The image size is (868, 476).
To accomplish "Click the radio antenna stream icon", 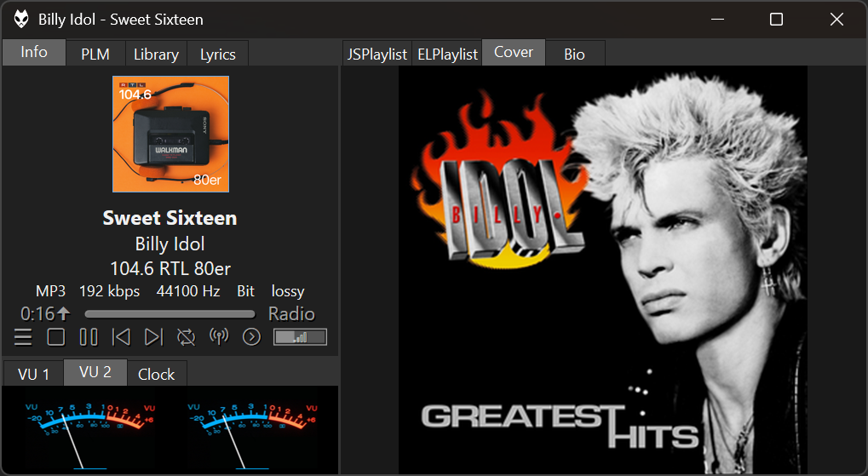I will [x=219, y=336].
